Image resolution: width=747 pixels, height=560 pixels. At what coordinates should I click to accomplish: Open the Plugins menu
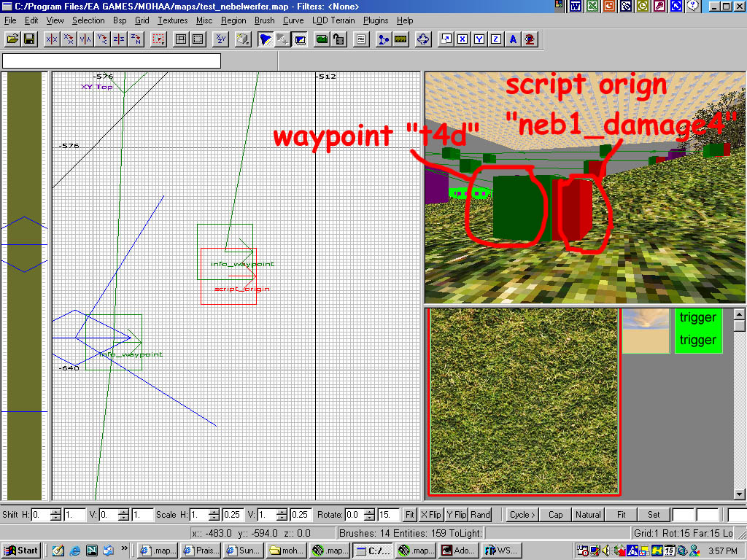coord(376,20)
